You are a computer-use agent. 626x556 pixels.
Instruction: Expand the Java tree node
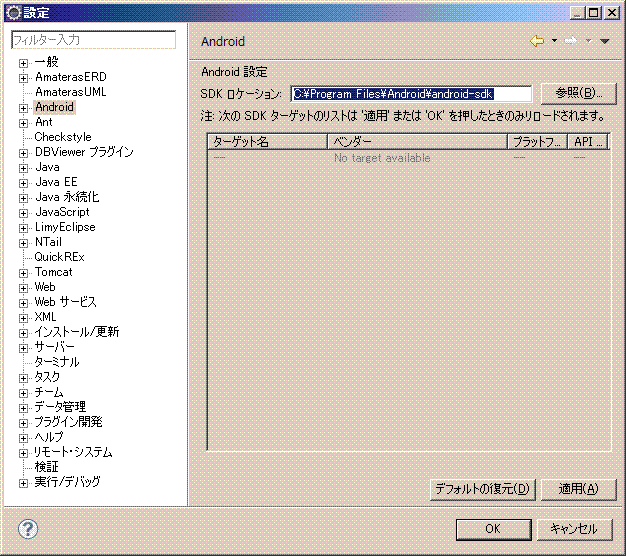click(x=23, y=168)
